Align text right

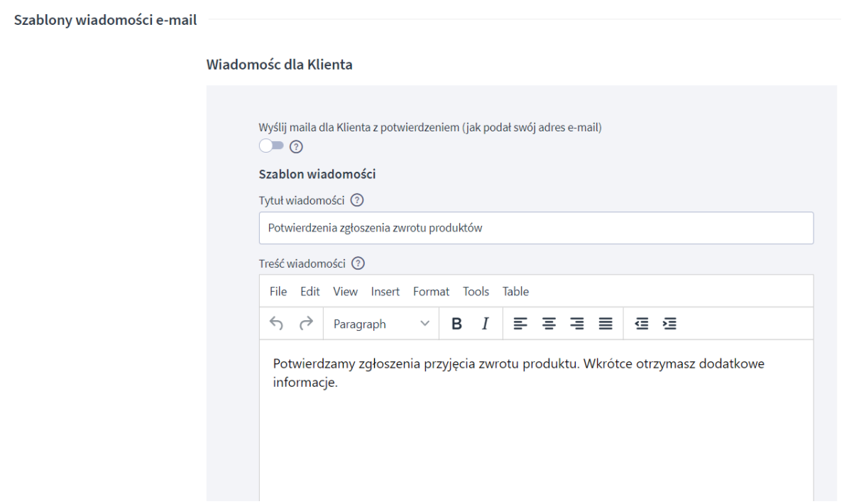[577, 324]
